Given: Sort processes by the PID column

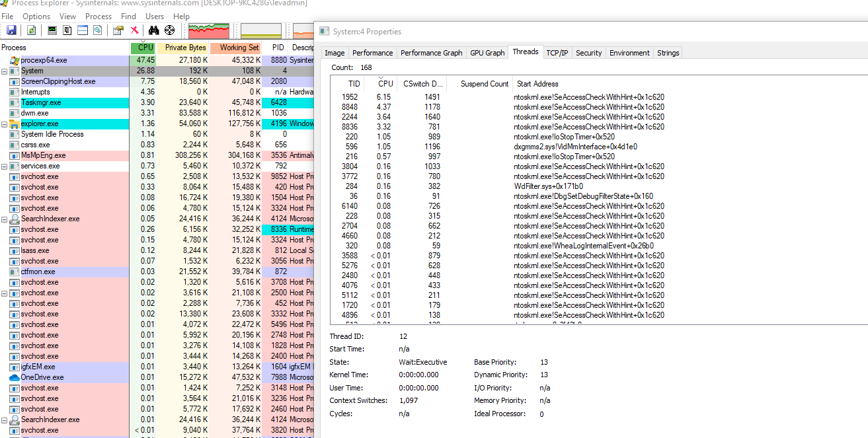Looking at the screenshot, I should click(x=276, y=48).
